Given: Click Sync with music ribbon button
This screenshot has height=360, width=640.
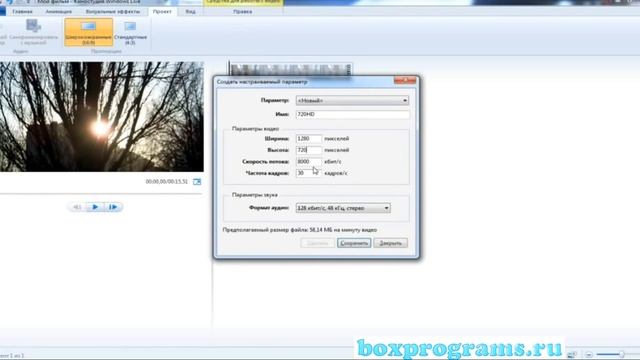Looking at the screenshot, I should 33,32.
